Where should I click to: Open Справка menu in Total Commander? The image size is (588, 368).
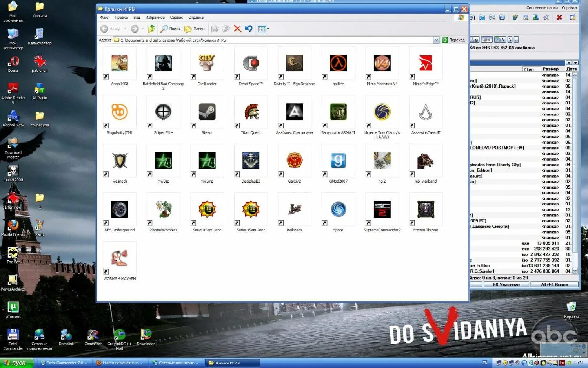pos(569,8)
